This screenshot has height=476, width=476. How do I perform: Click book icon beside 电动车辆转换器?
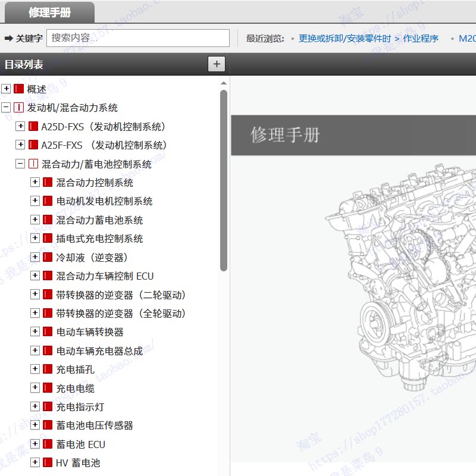pyautogui.click(x=48, y=331)
